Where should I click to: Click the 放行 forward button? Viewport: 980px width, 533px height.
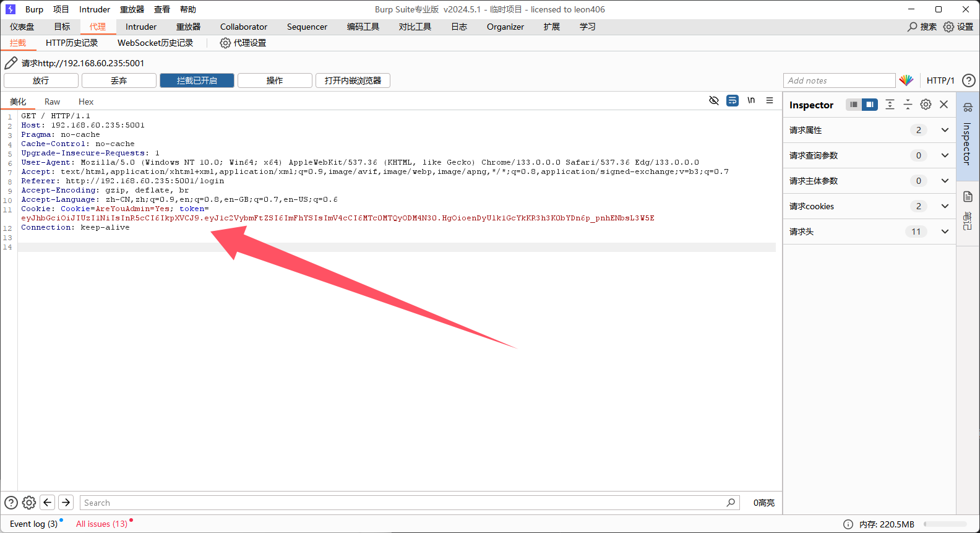(41, 80)
